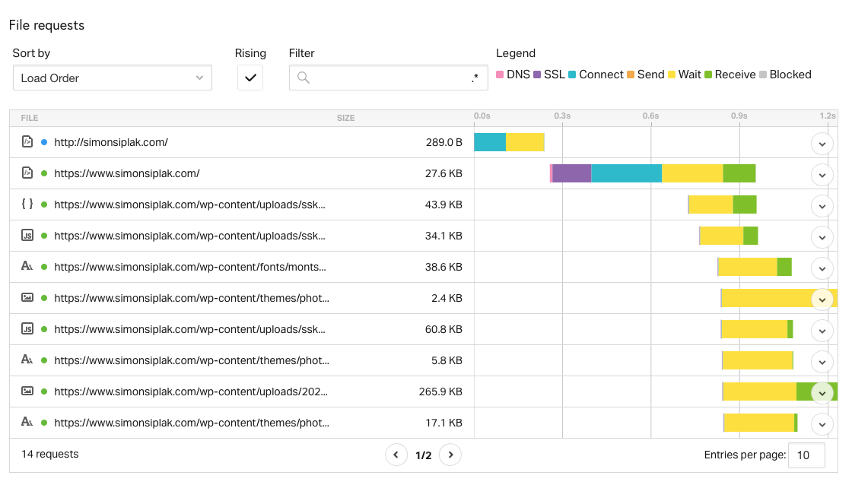Click the green status dot, 265.9 KB row
The width and height of the screenshot is (852, 504).
(x=44, y=391)
